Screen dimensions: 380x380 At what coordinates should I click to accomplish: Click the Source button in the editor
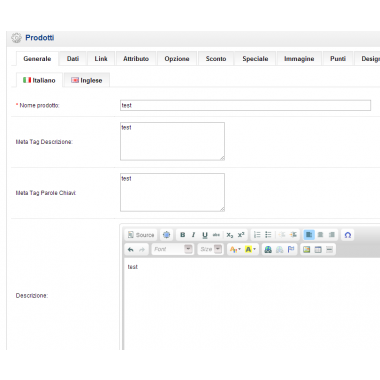(x=141, y=235)
